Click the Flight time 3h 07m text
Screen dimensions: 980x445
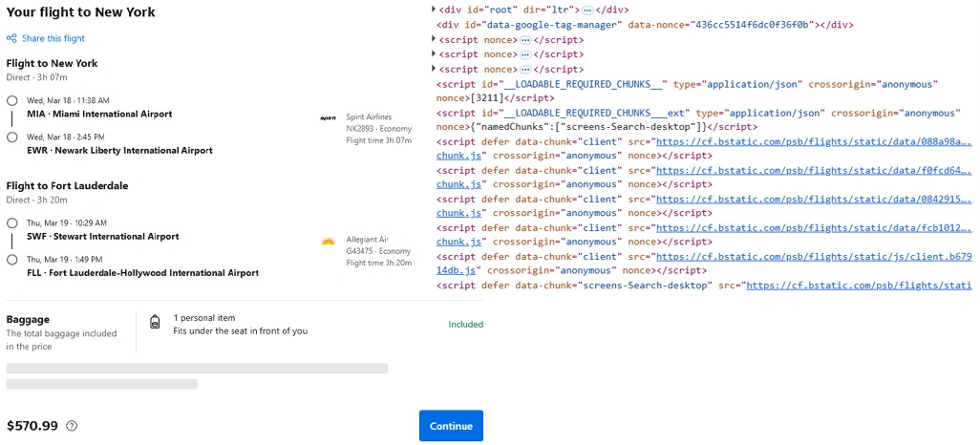tap(379, 140)
